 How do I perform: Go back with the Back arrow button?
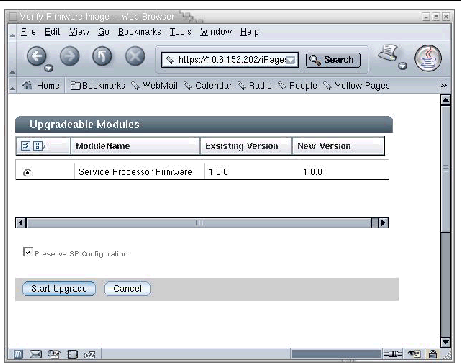coord(36,56)
